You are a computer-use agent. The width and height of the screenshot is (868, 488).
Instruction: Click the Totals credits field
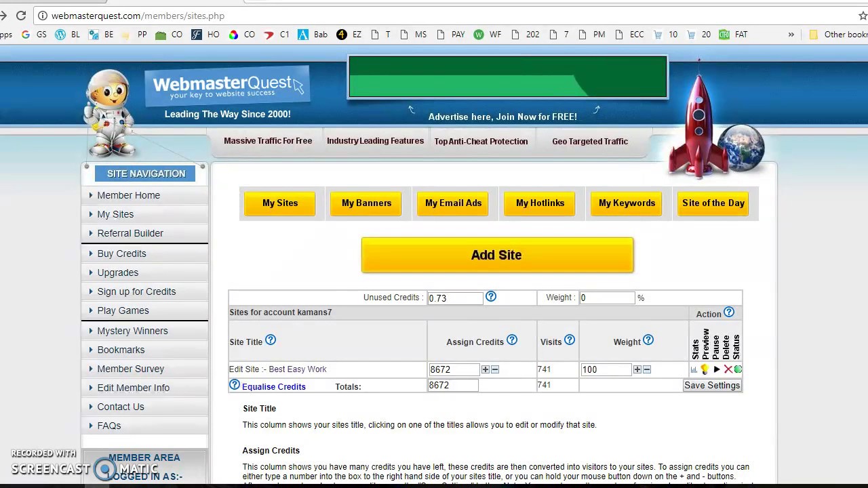click(x=453, y=385)
